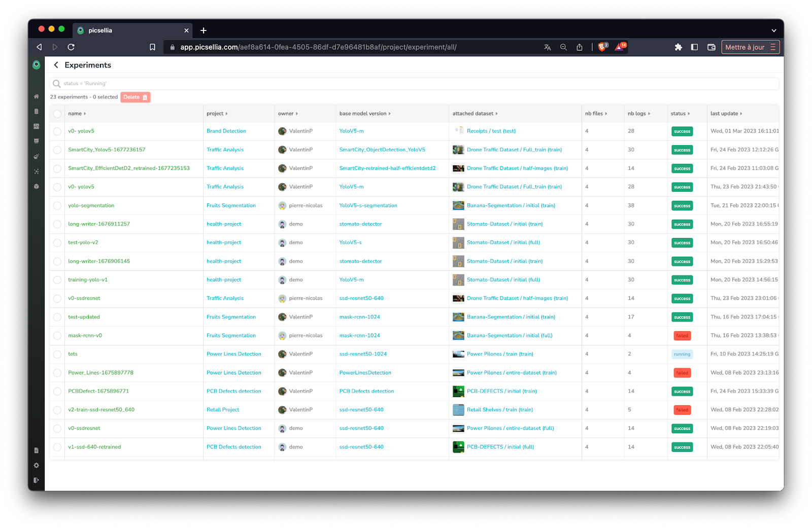
Task: Sort by the name column header
Action: (77, 114)
